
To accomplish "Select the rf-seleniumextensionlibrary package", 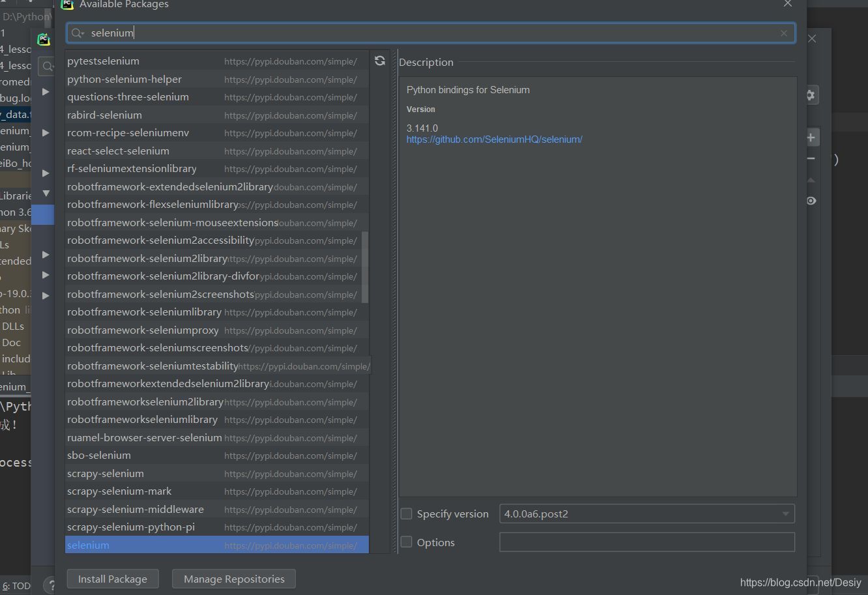I will tap(217, 169).
